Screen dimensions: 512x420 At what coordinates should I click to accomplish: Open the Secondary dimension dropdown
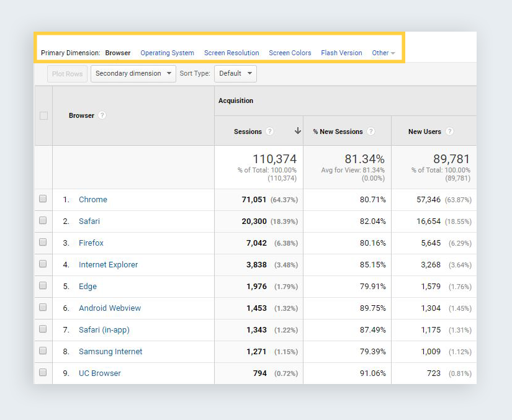coord(133,73)
